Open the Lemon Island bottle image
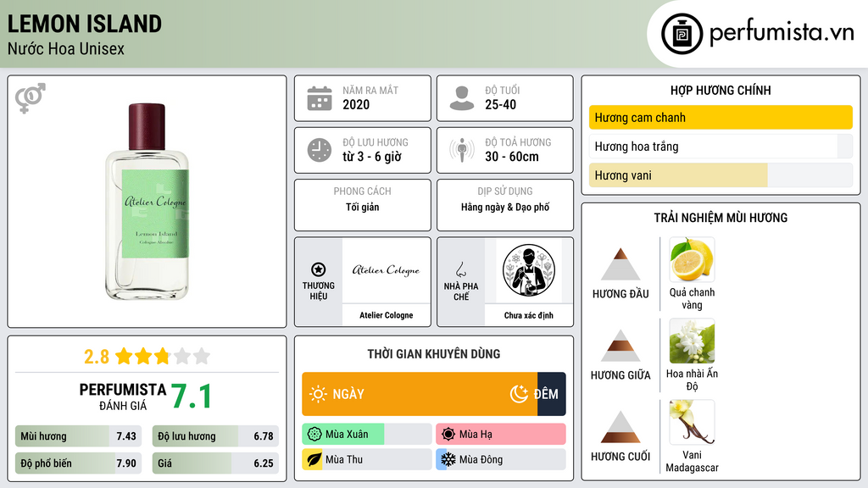This screenshot has height=488, width=868. [x=147, y=202]
